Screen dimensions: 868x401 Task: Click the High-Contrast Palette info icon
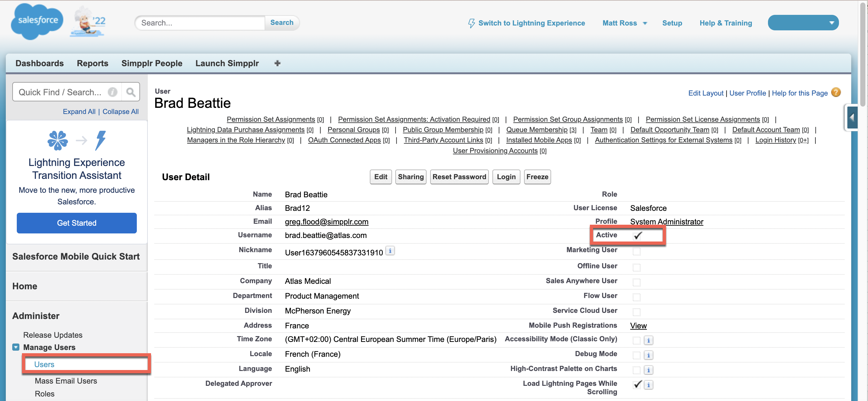tap(649, 370)
